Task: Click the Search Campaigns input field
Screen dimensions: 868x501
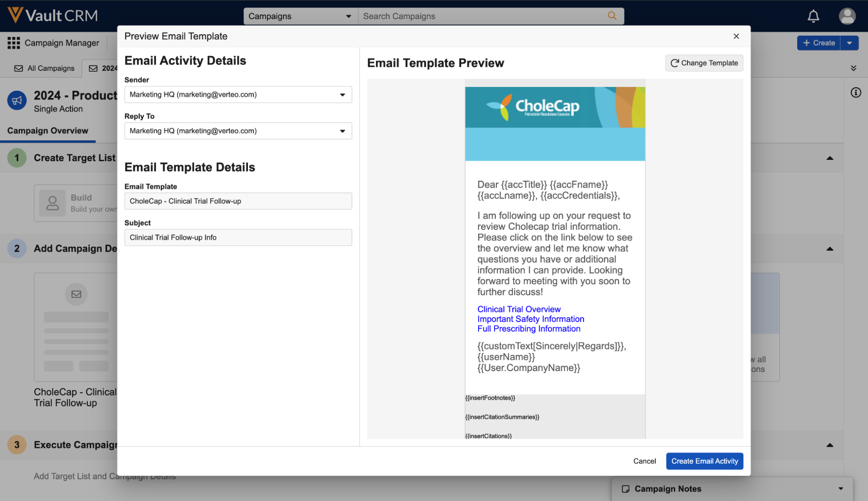Action: [482, 17]
